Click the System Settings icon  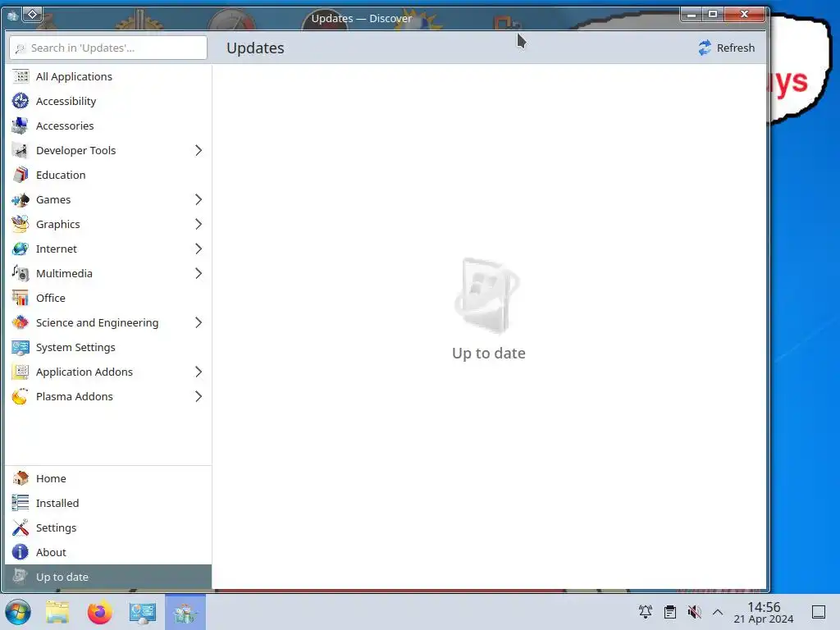21,348
